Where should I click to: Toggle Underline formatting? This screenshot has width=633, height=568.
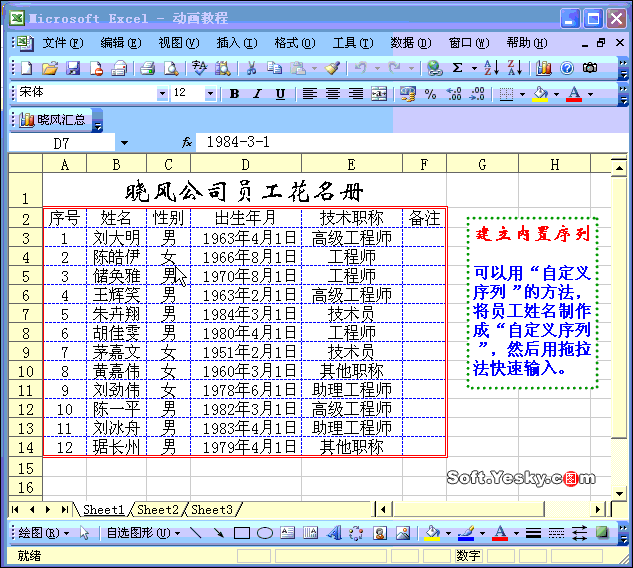pos(279,94)
